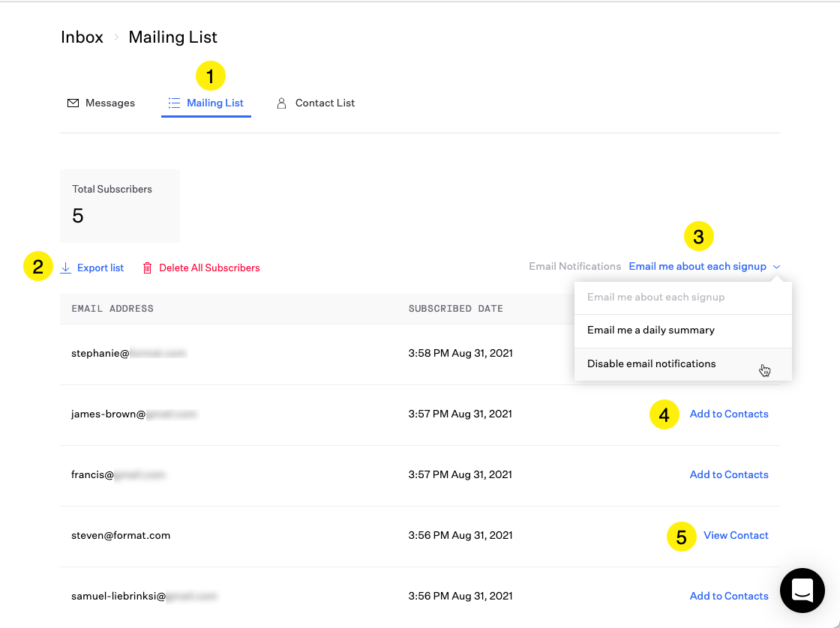Click the Email Notifications label

574,266
